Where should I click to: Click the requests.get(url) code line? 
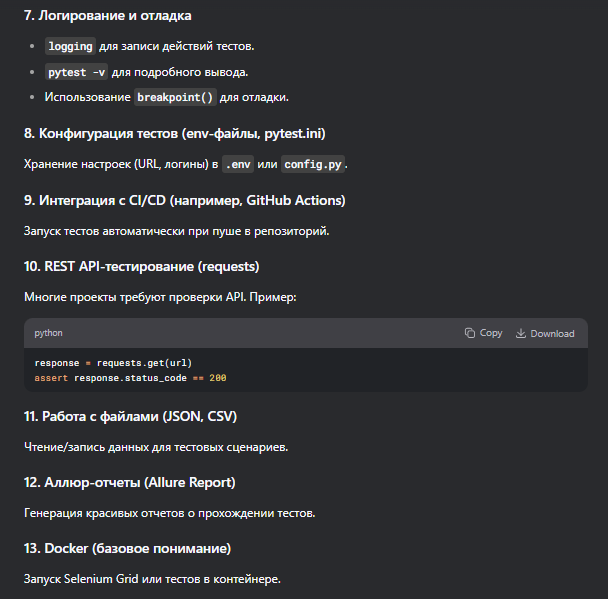[x=113, y=363]
